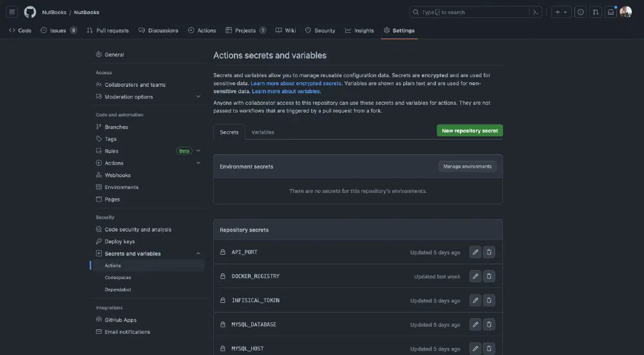
Task: Expand the Rules section chevron
Action: point(198,151)
